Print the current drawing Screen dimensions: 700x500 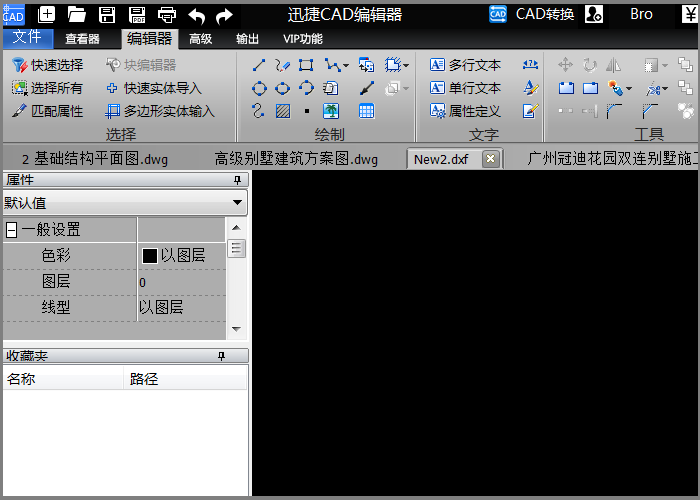pos(167,15)
